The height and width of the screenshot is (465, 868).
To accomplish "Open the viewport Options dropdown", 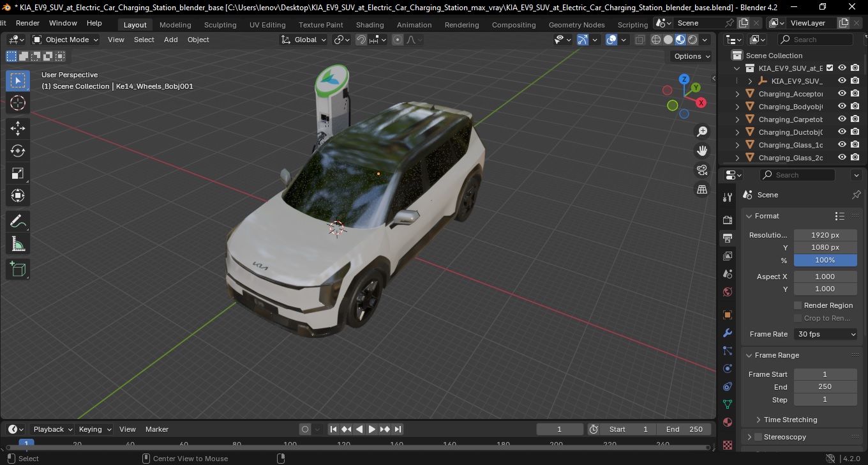I will [692, 56].
